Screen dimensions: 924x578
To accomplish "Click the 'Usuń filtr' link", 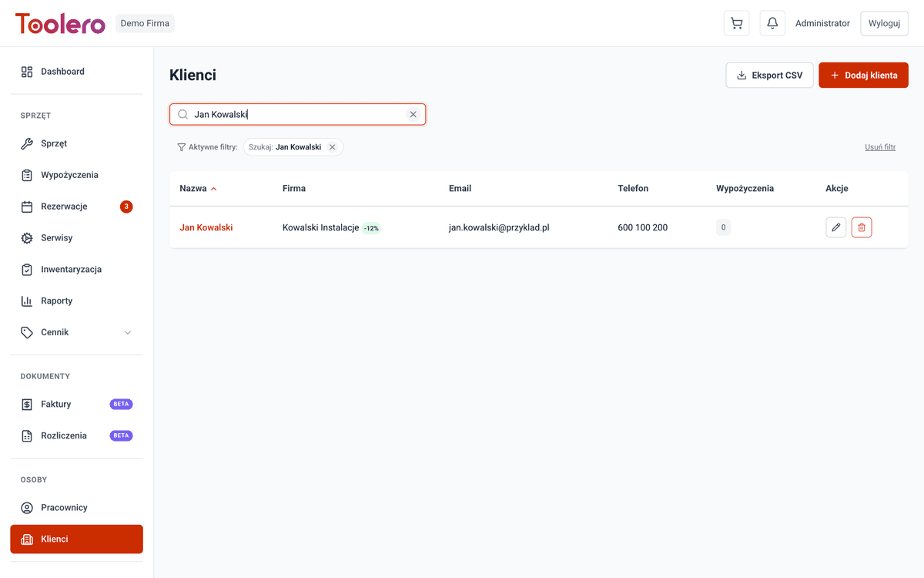I will click(880, 147).
